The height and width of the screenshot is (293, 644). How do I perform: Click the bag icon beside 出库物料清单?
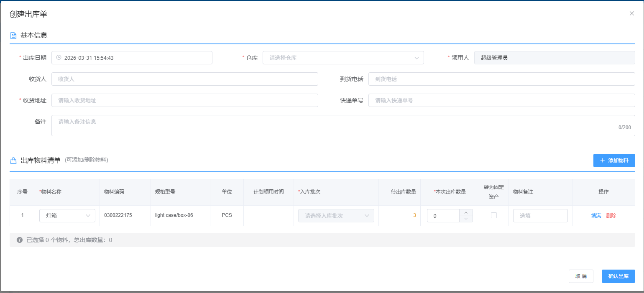[x=13, y=161]
